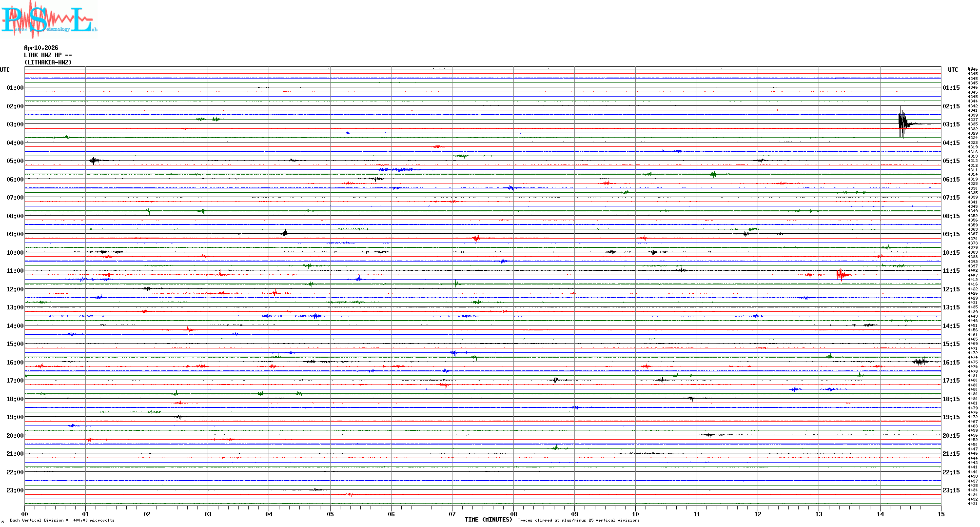The height and width of the screenshot is (527, 980).
Task: Click the 'LTHK HNZ HP --' station label
Action: (x=48, y=55)
